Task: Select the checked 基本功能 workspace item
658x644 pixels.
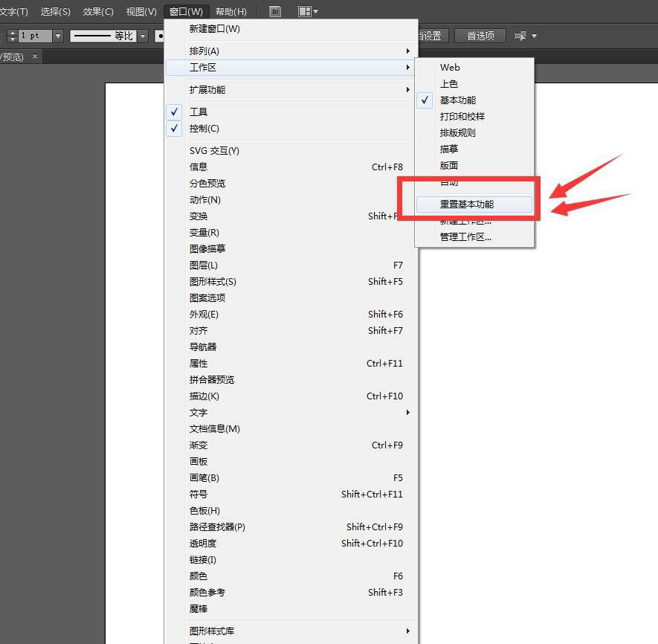Action: click(x=458, y=100)
